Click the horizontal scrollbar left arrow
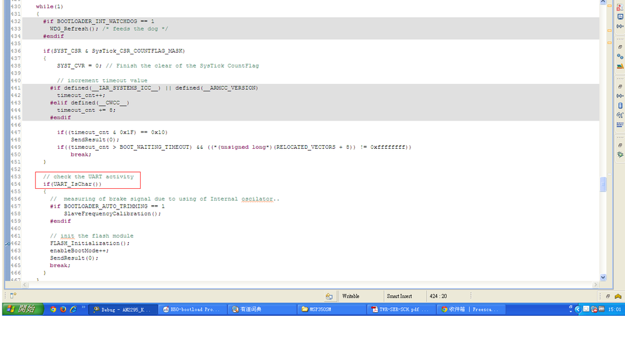Screen dimensions: 625x364 click(x=25, y=285)
